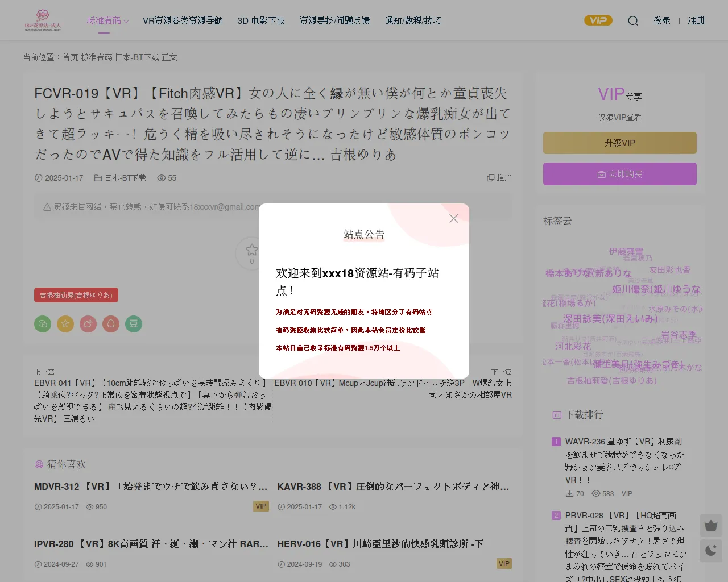
Task: Click the 登录 link
Action: (x=662, y=21)
